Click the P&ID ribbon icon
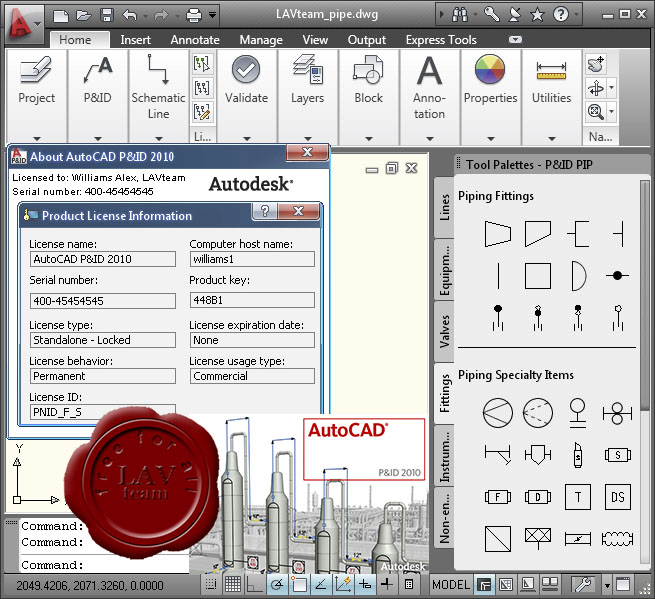This screenshot has width=655, height=599. click(x=97, y=69)
